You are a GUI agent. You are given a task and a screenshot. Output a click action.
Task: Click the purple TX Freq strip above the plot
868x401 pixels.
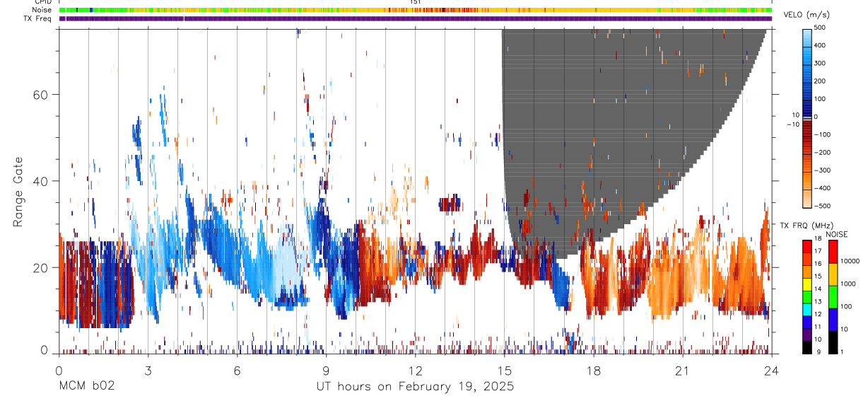tap(416, 18)
